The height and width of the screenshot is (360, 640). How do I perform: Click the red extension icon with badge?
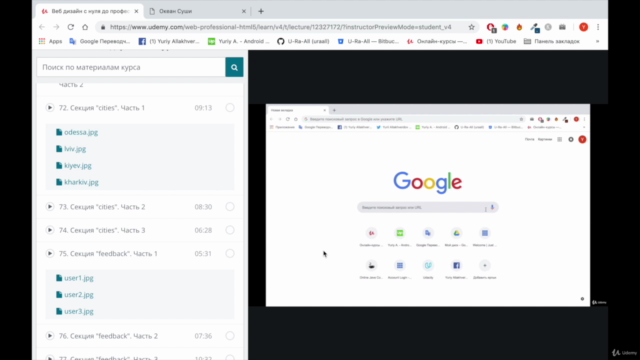pyautogui.click(x=491, y=27)
